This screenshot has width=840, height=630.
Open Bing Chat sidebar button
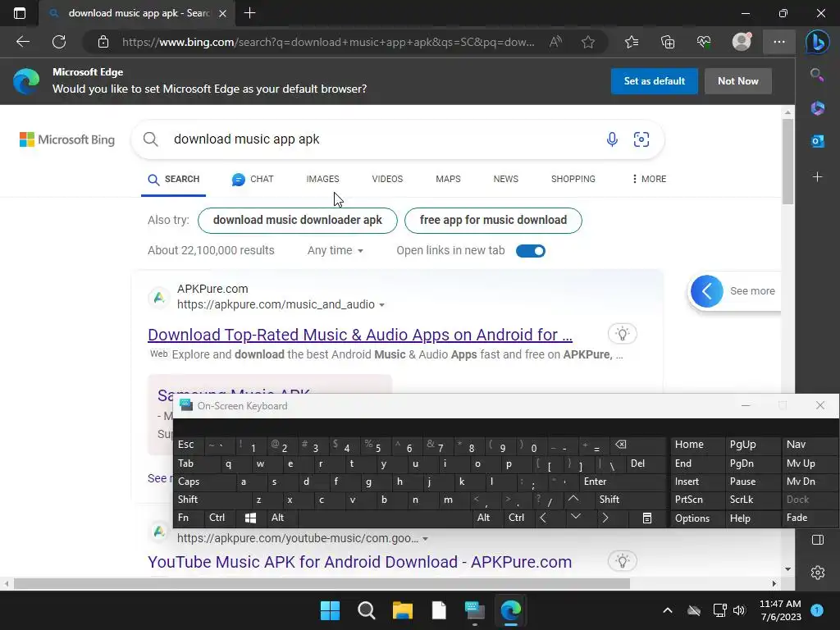pos(818,42)
